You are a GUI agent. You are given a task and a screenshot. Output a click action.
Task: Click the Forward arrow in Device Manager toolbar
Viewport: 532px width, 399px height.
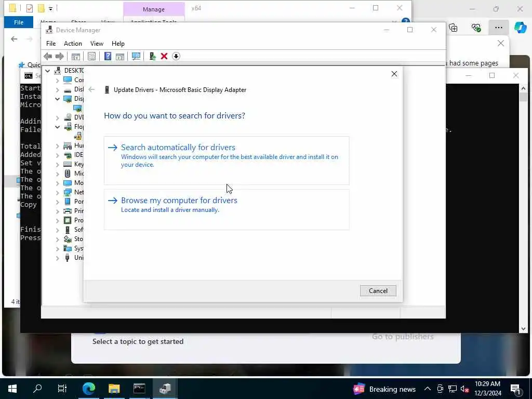tap(59, 56)
